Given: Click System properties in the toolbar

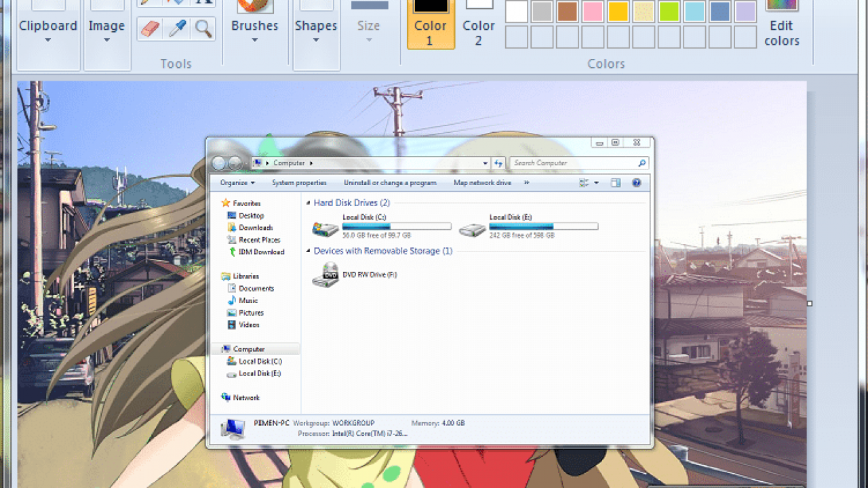Looking at the screenshot, I should (x=299, y=183).
